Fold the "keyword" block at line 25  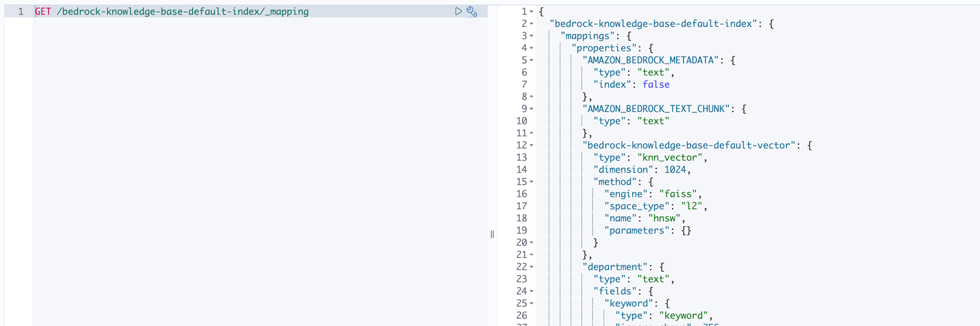tap(532, 303)
